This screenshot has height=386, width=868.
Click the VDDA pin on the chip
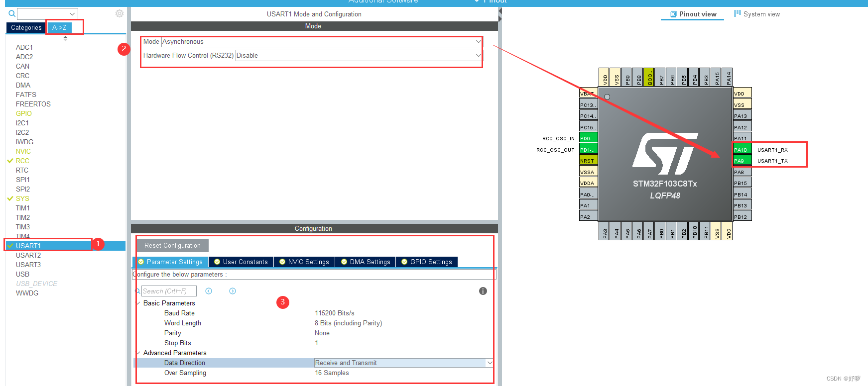pos(588,183)
